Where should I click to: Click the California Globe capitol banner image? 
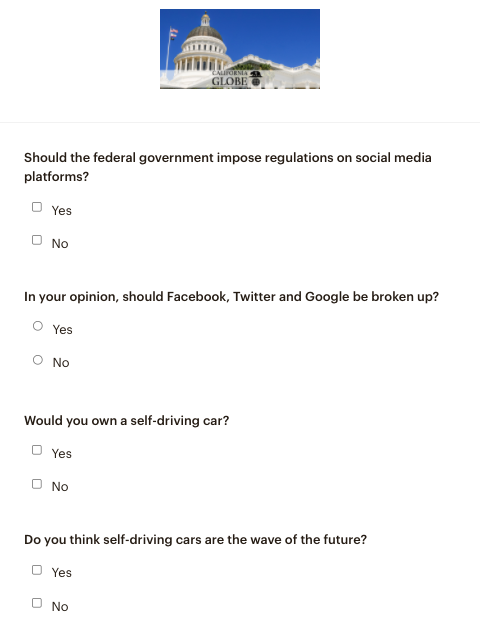click(240, 49)
